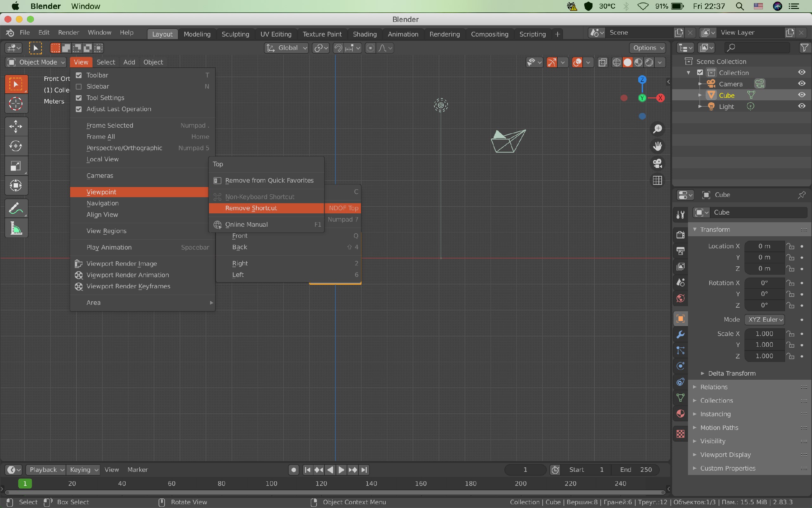Toggle the Tool Settings checkbox
This screenshot has height=508, width=812.
click(79, 98)
